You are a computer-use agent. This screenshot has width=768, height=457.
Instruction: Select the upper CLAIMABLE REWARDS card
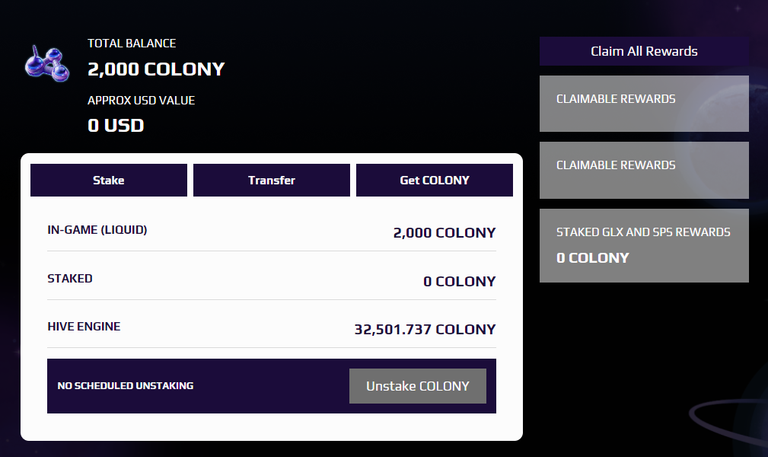point(644,103)
